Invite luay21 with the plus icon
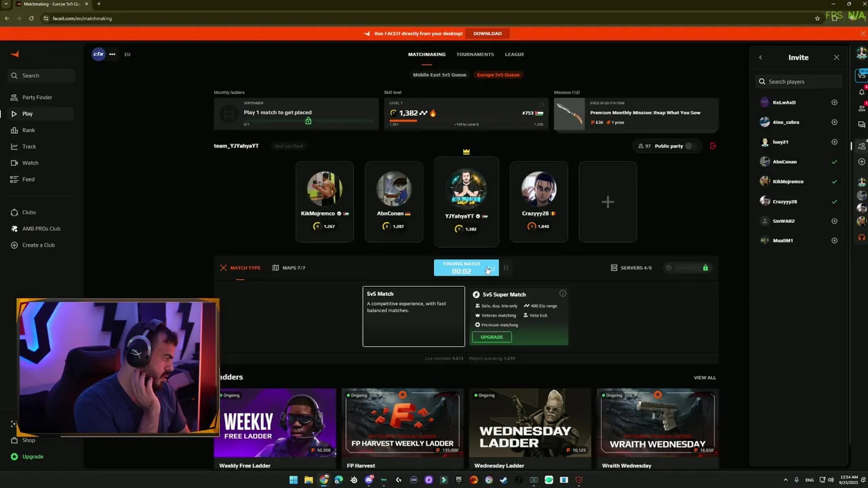Viewport: 868px width, 488px height. 834,142
